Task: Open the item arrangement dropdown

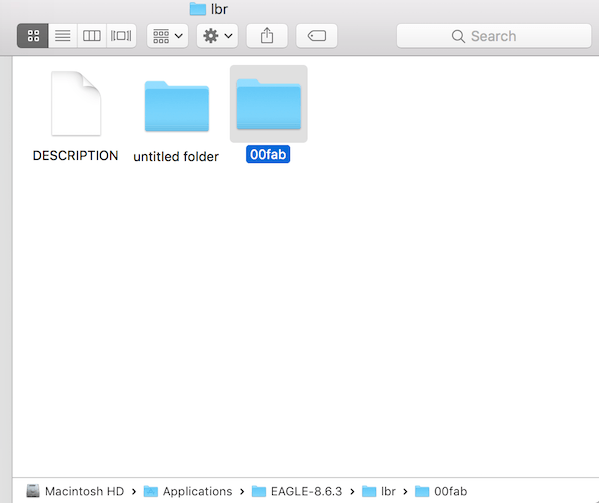Action: [x=167, y=36]
